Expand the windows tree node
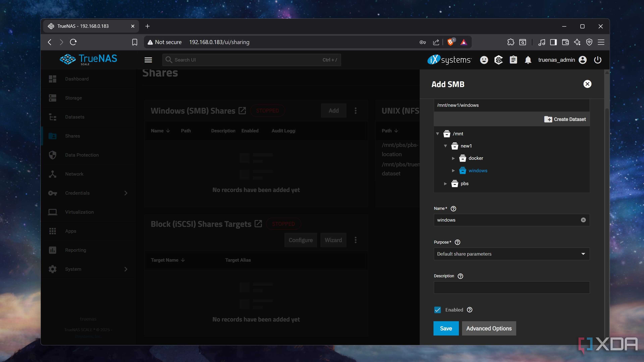This screenshot has height=362, width=644. tap(453, 171)
